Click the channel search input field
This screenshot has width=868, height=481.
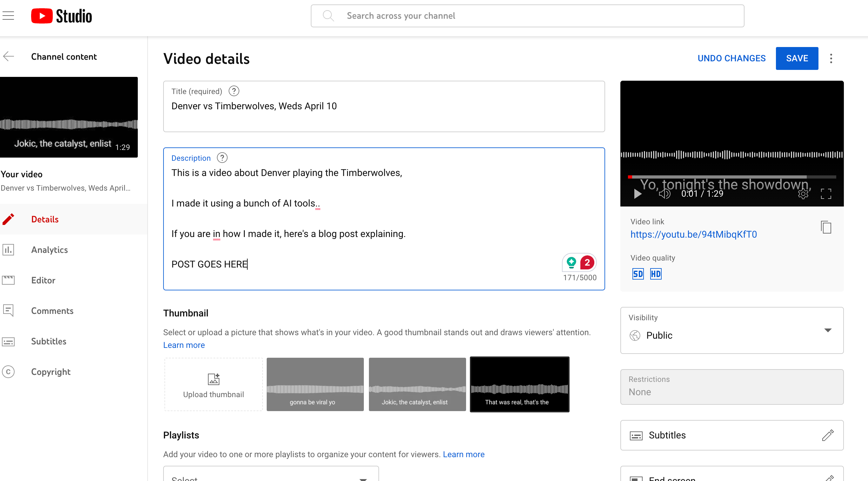click(527, 16)
